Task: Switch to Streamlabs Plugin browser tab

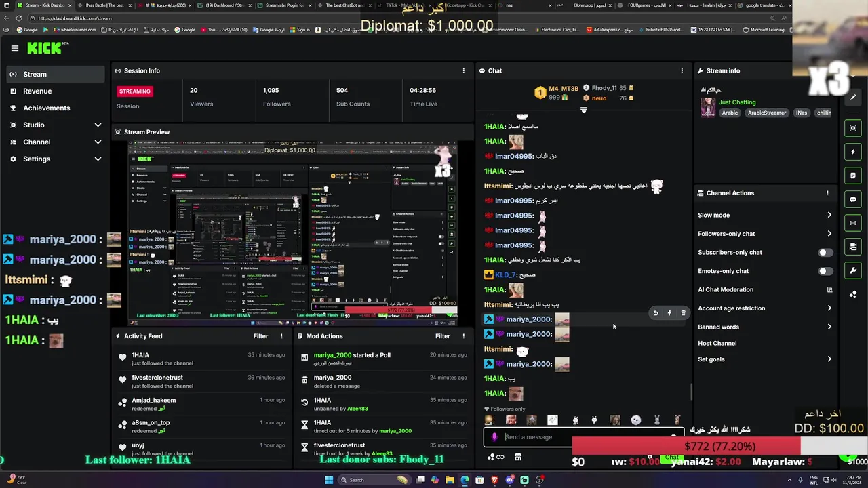Action: pyautogui.click(x=284, y=5)
